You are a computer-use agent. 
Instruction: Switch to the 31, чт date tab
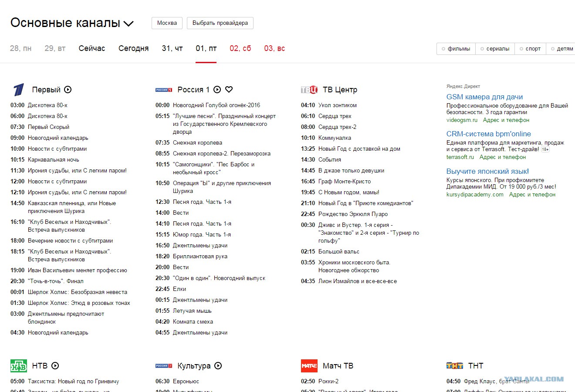tap(172, 48)
